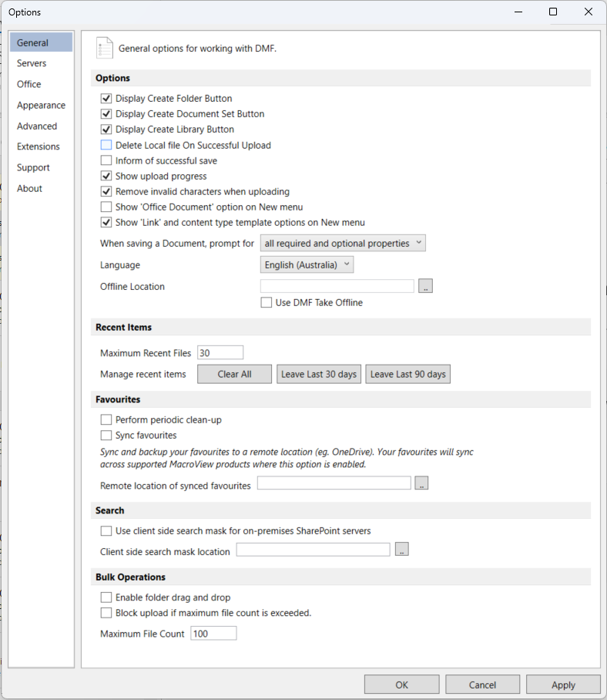Browse for client side search mask location

(x=402, y=549)
